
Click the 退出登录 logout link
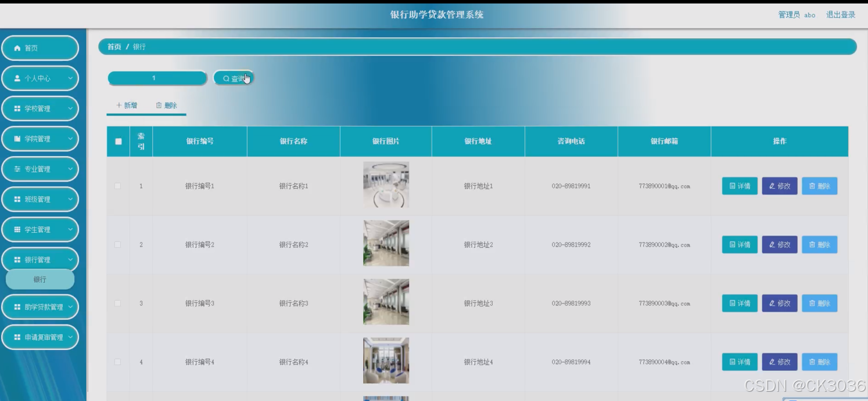click(x=841, y=15)
